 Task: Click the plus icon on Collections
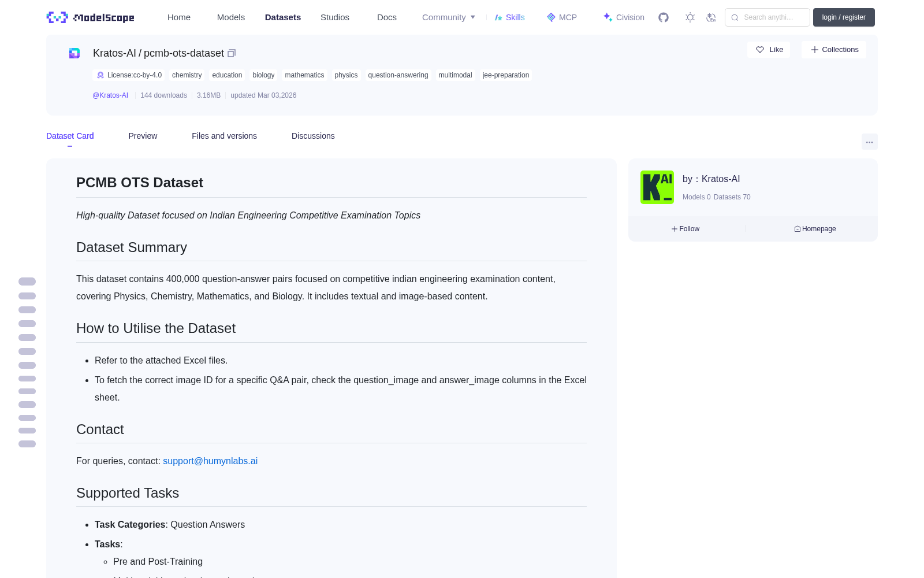[x=815, y=50]
